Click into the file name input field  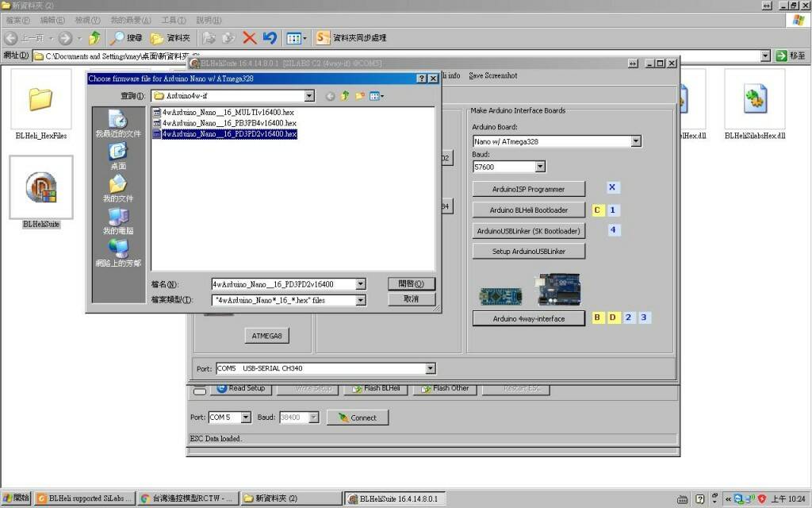coord(284,284)
